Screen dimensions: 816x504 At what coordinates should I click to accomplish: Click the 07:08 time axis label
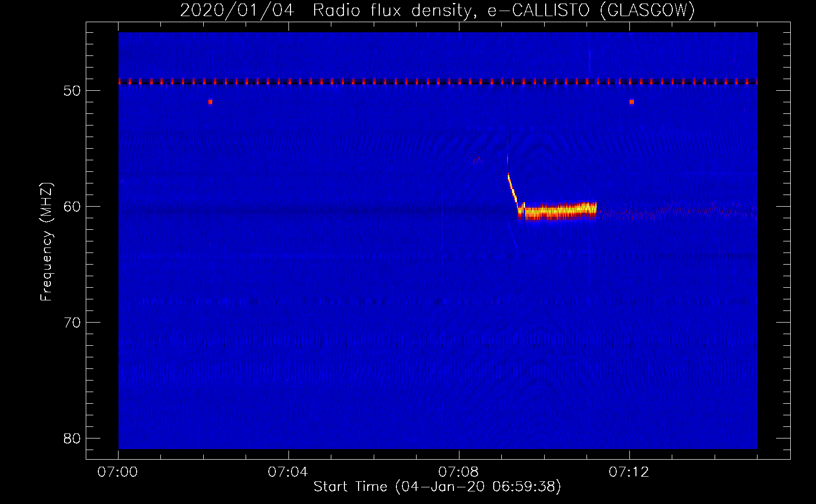point(458,472)
